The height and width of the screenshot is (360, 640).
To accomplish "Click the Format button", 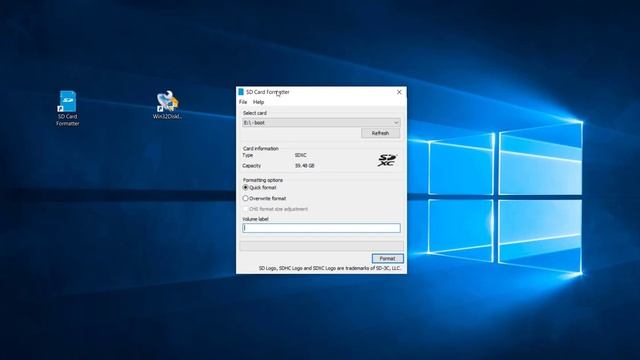I will (x=387, y=258).
